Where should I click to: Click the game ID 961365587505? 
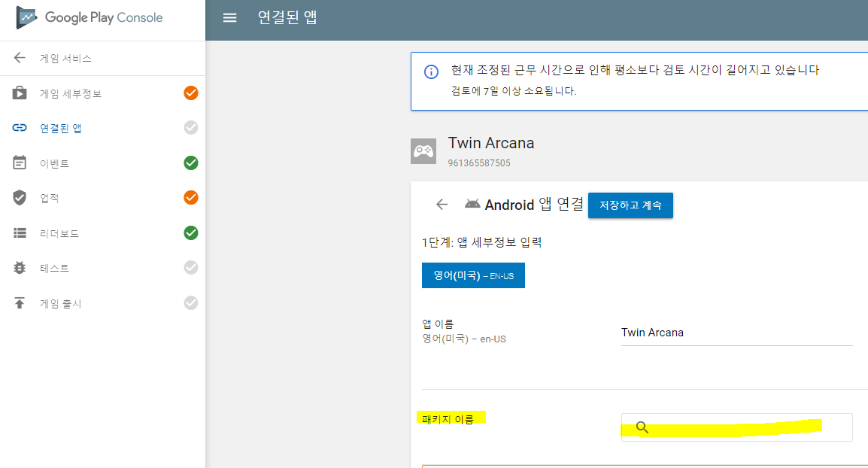tap(479, 163)
